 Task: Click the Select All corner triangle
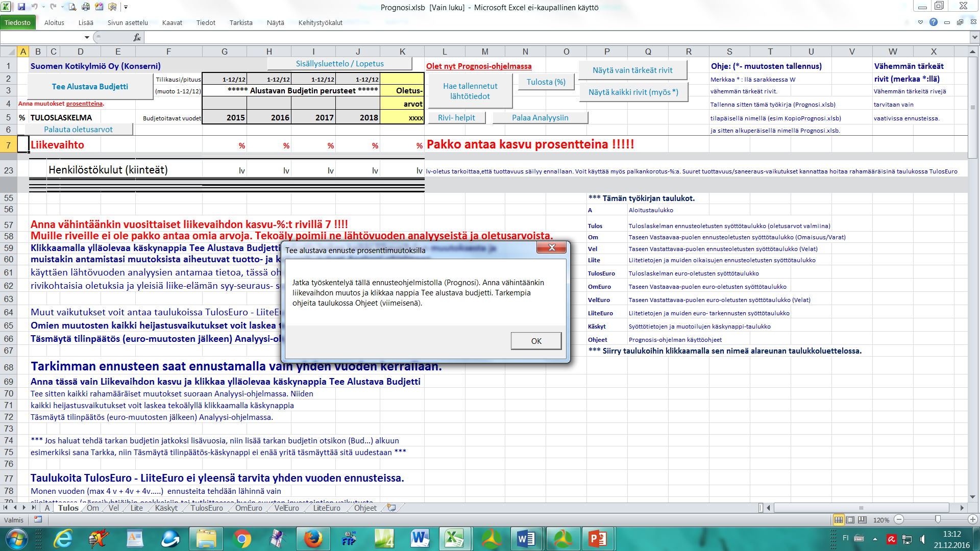tap(8, 52)
